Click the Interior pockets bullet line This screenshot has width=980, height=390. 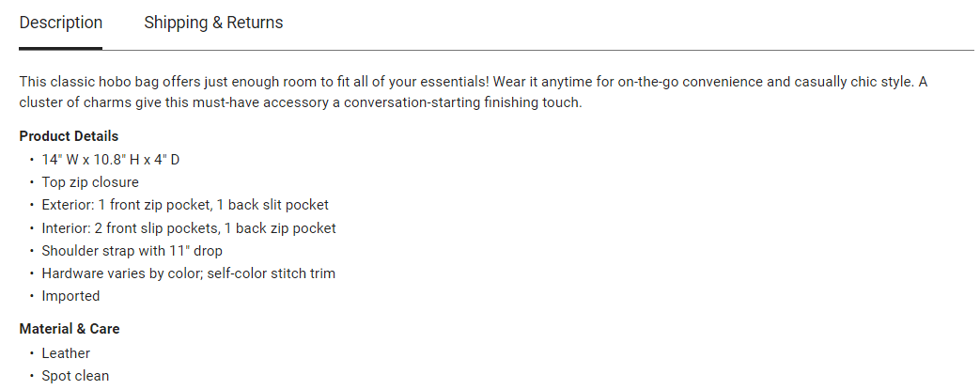pos(189,228)
